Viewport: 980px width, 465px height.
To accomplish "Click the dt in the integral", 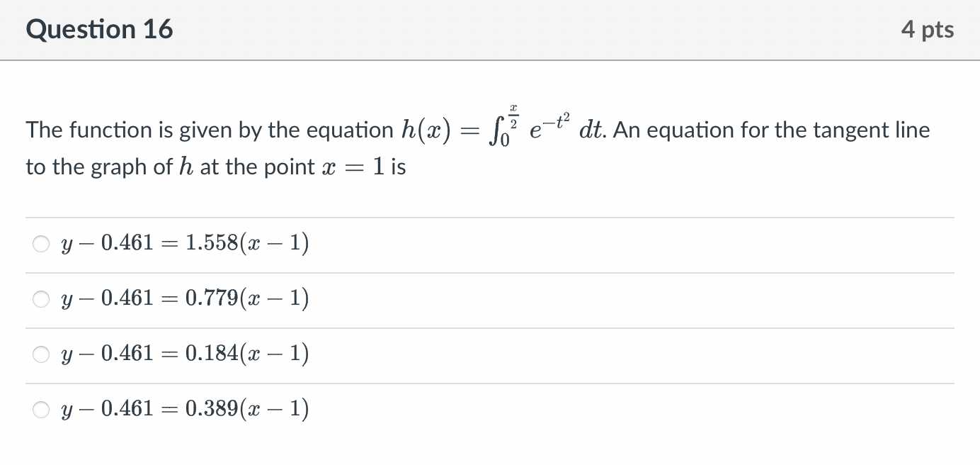I will [x=591, y=130].
